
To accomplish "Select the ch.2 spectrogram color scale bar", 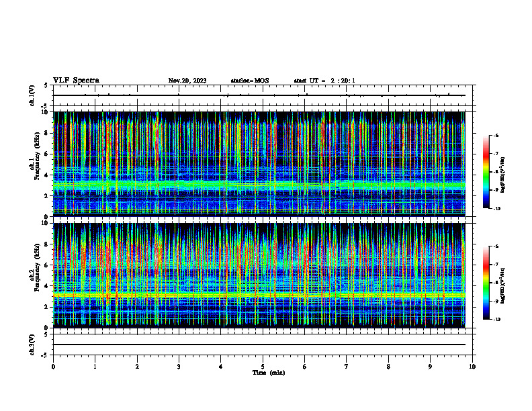I will 486,283.
